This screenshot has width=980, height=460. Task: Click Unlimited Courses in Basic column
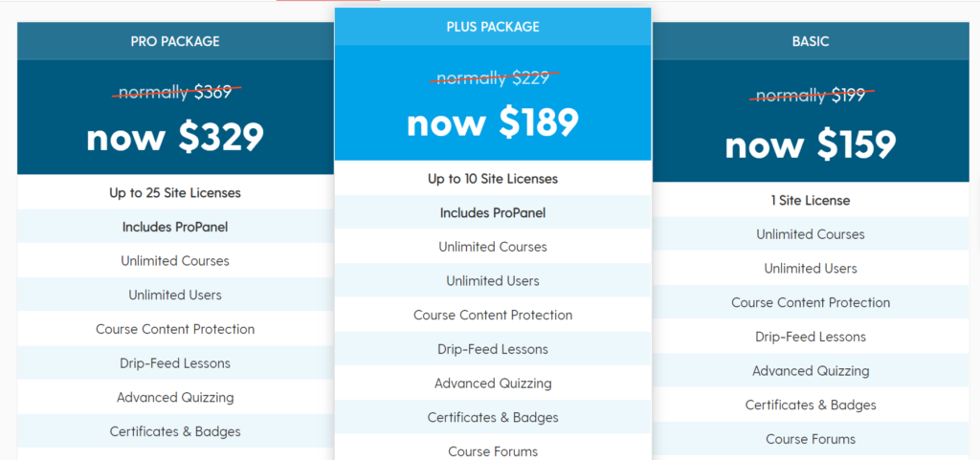coord(811,234)
